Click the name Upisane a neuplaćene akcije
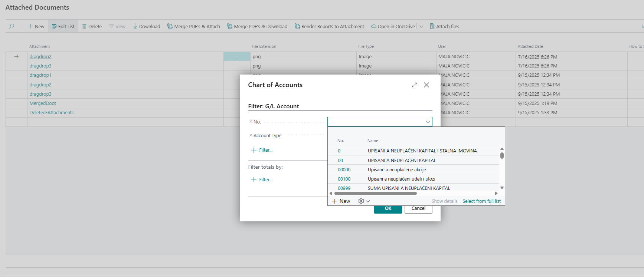The height and width of the screenshot is (277, 644). coord(397,170)
